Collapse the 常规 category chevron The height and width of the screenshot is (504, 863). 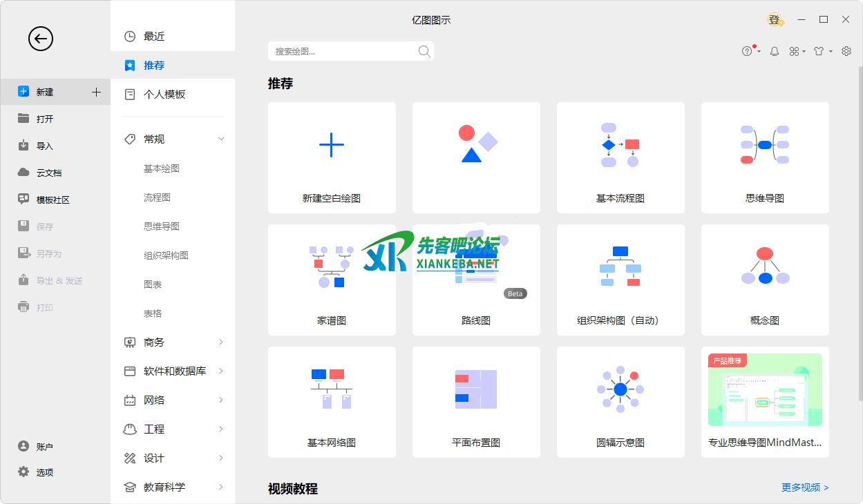click(x=221, y=139)
